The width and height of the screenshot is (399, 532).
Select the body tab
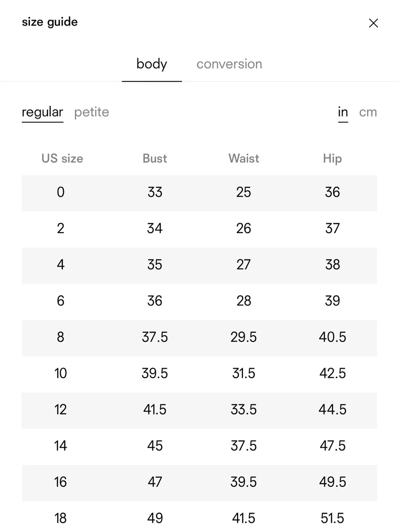tap(152, 64)
